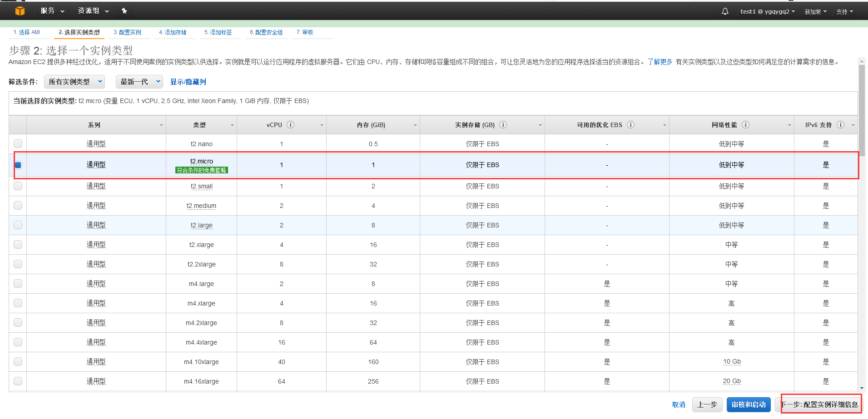Select the t2.xlarge instance checkbox

pos(18,244)
